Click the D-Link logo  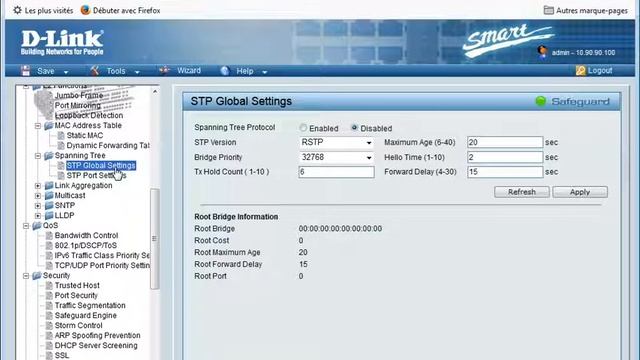[x=62, y=42]
